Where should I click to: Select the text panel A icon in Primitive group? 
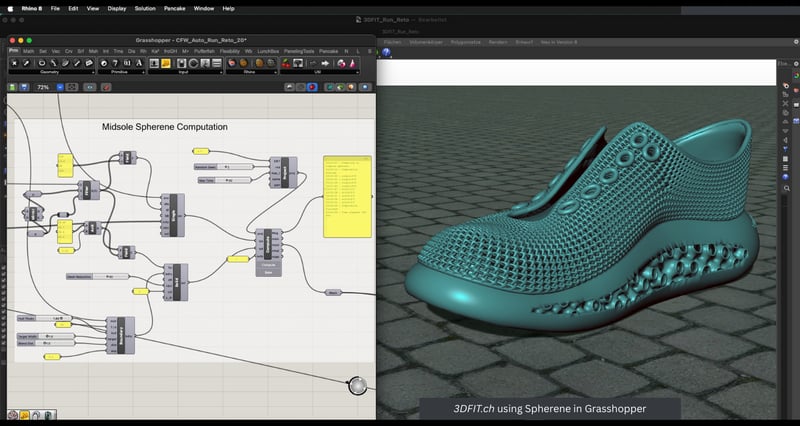coord(139,63)
